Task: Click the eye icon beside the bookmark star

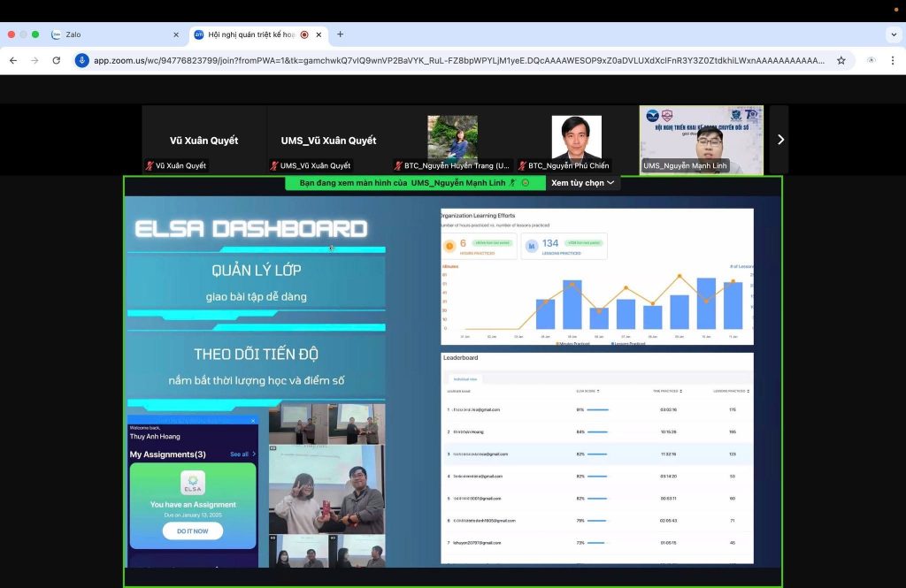Action: (x=871, y=60)
